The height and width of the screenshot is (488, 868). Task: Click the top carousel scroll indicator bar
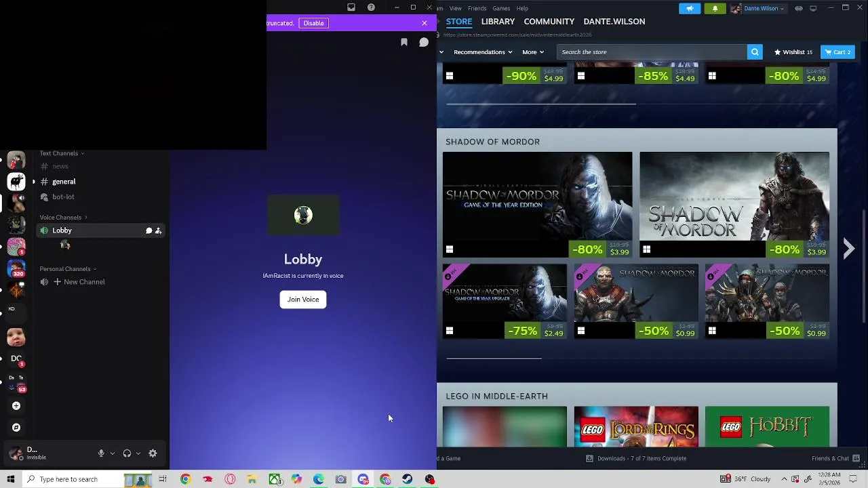click(540, 104)
